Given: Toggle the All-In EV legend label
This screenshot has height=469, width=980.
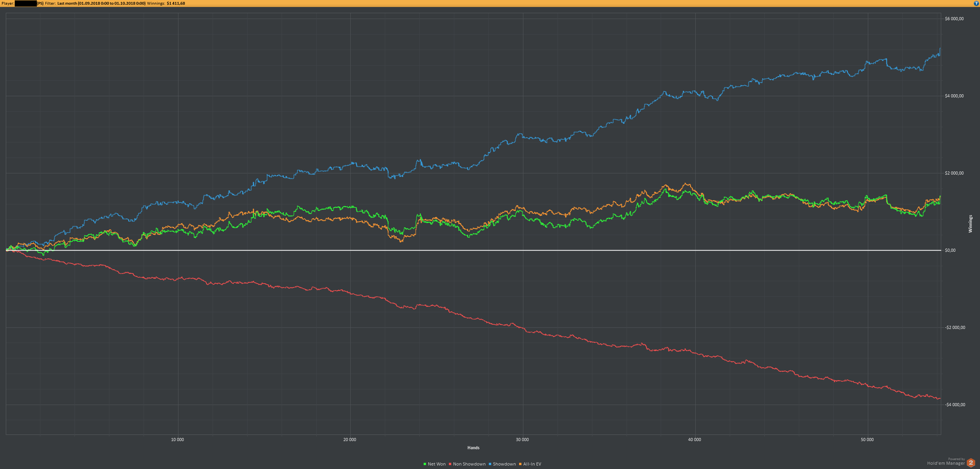Looking at the screenshot, I should pyautogui.click(x=532, y=464).
